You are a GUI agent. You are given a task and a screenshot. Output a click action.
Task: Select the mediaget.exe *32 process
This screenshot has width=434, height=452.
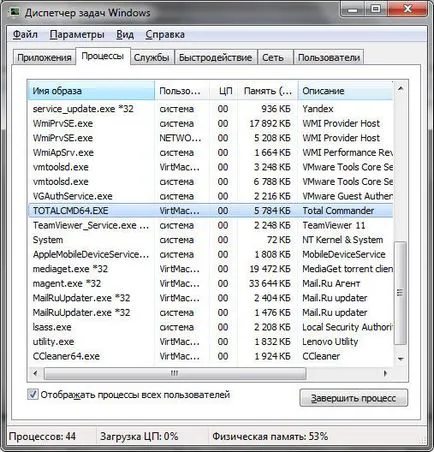(210, 269)
